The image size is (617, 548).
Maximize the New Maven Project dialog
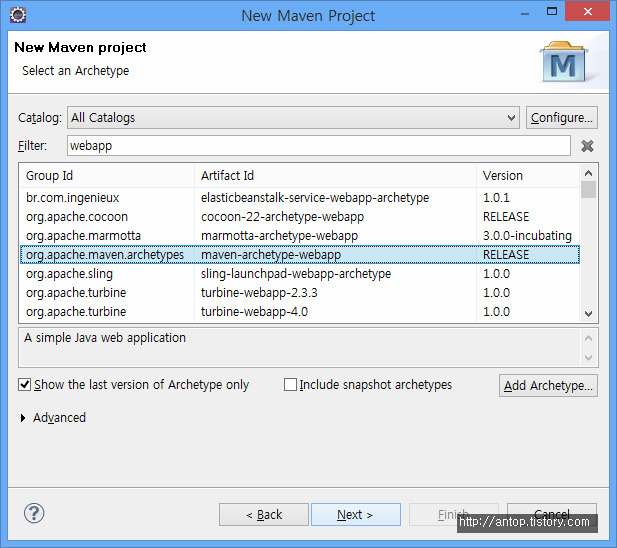tap(552, 11)
